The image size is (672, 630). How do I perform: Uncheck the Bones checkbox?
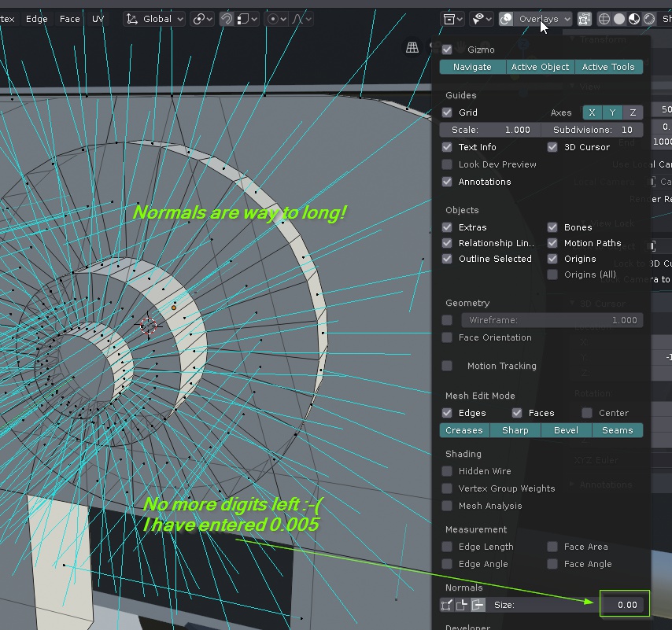coord(552,227)
